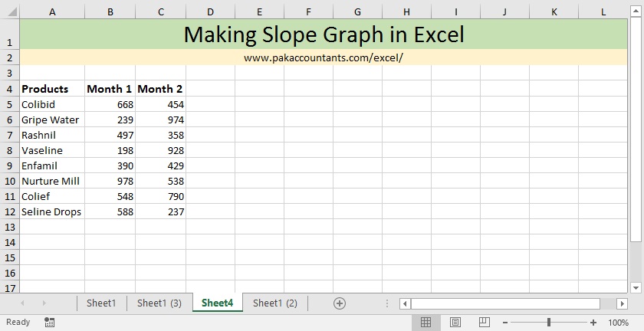Click next sheet navigation arrow
The width and height of the screenshot is (644, 331).
(x=44, y=303)
